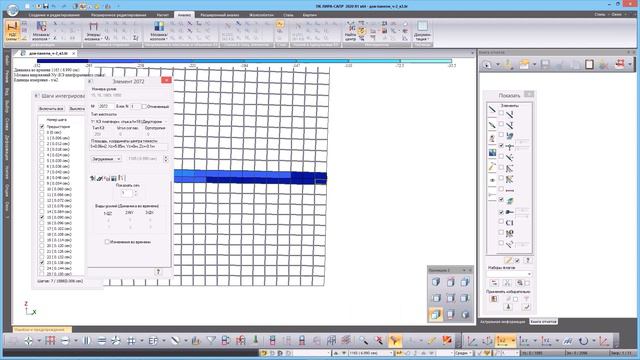The height and width of the screenshot is (360, 640).
Task: Click the save icon in quick access toolbar
Action: click(45, 6)
